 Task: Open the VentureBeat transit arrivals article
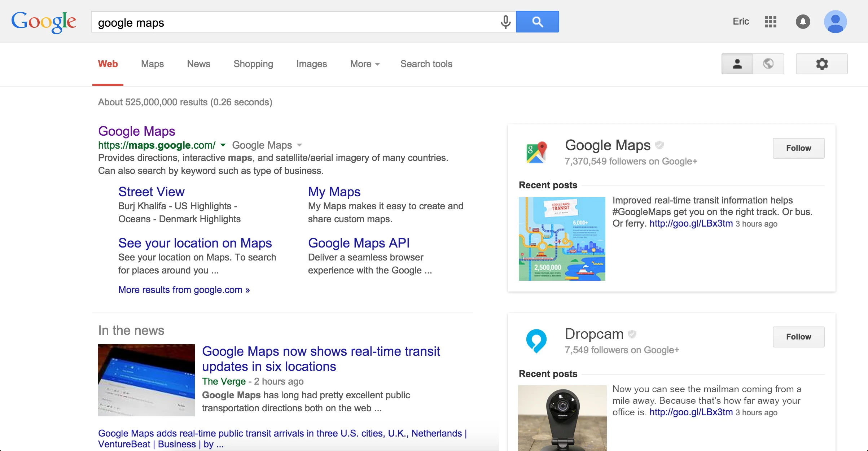pyautogui.click(x=282, y=438)
